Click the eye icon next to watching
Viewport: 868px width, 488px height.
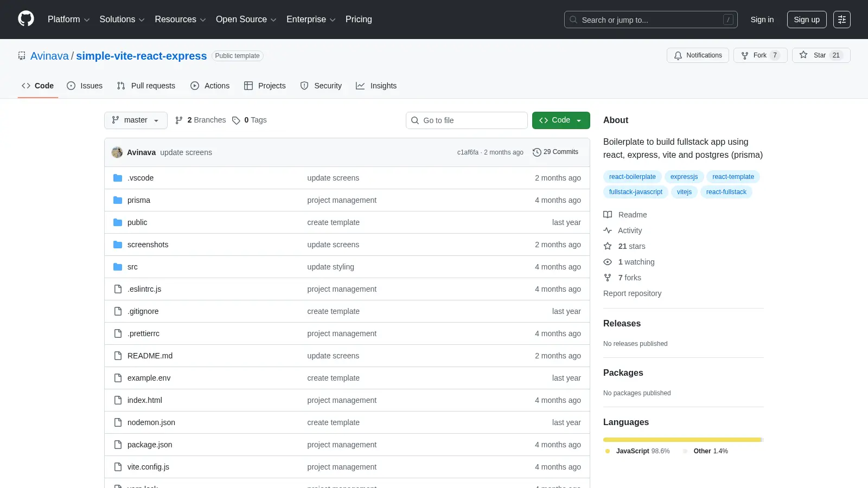(x=608, y=262)
